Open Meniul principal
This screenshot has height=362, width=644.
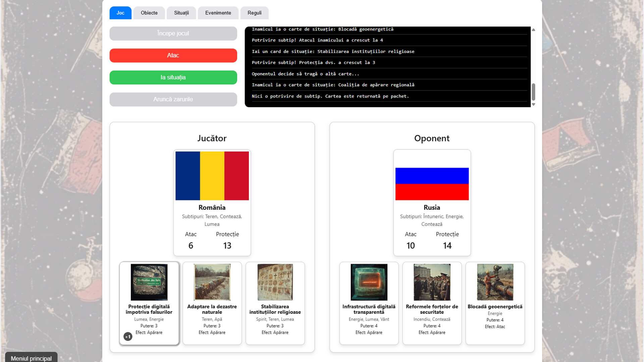(x=31, y=358)
